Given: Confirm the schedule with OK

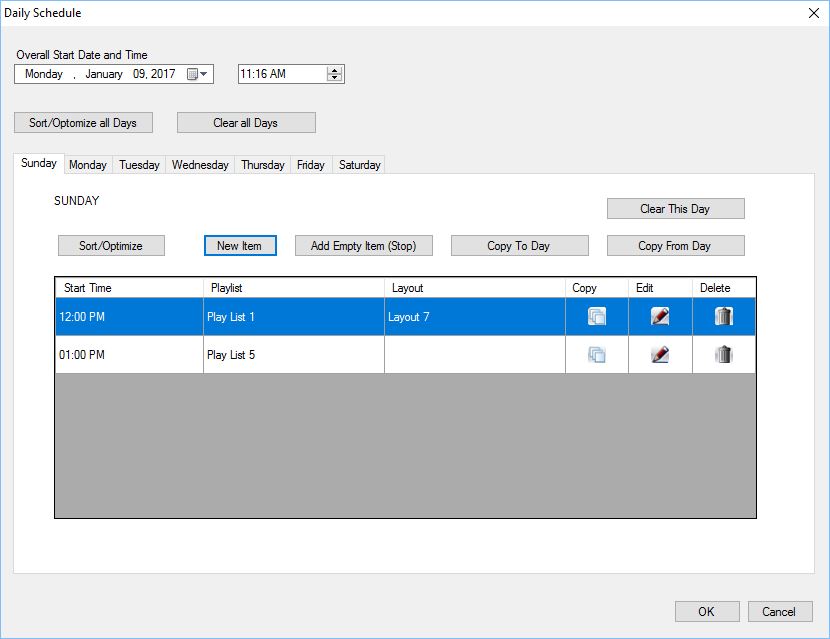Looking at the screenshot, I should (x=707, y=611).
